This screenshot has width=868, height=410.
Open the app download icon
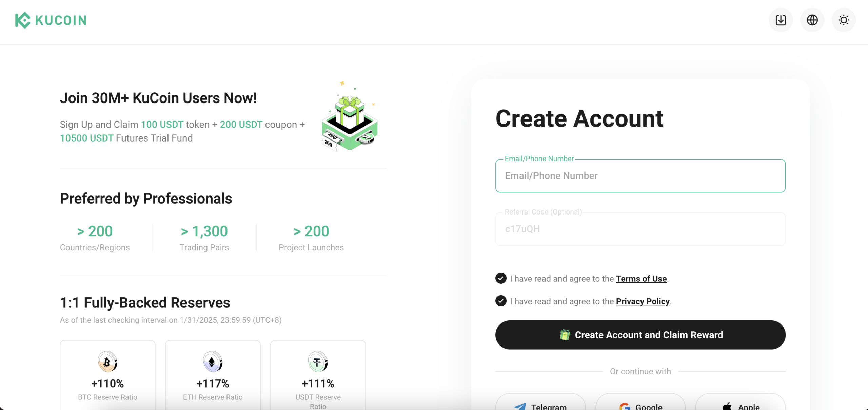click(781, 20)
